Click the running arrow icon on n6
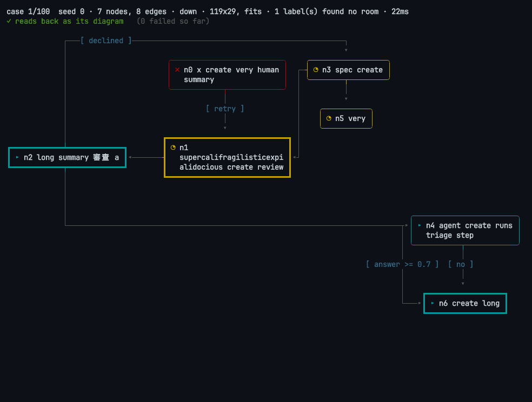The width and height of the screenshot is (532, 402). click(x=433, y=303)
